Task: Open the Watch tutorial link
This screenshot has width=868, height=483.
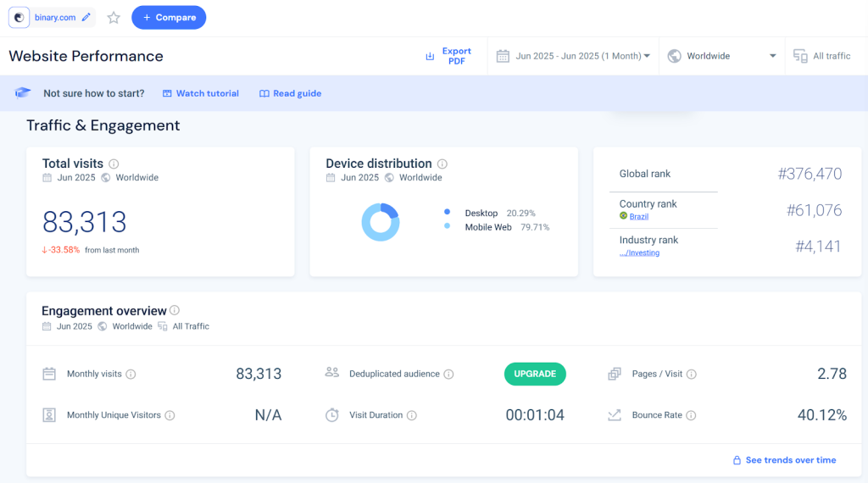Action: click(201, 93)
